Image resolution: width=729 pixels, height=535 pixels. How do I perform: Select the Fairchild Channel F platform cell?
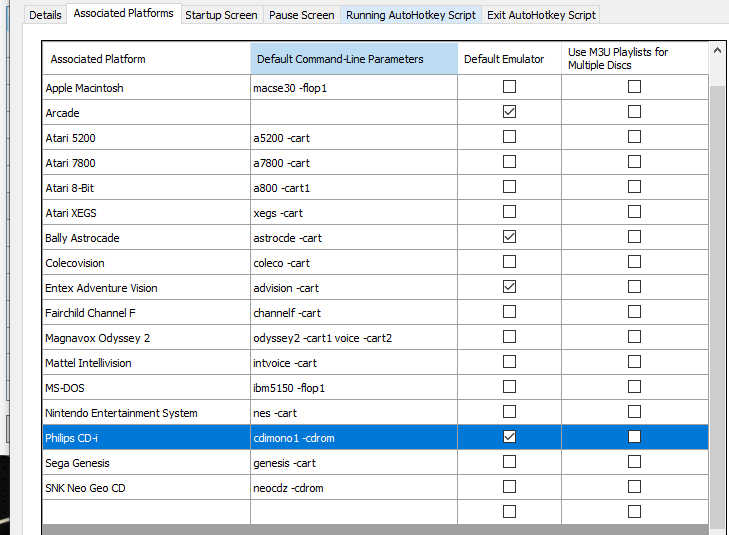pyautogui.click(x=146, y=313)
